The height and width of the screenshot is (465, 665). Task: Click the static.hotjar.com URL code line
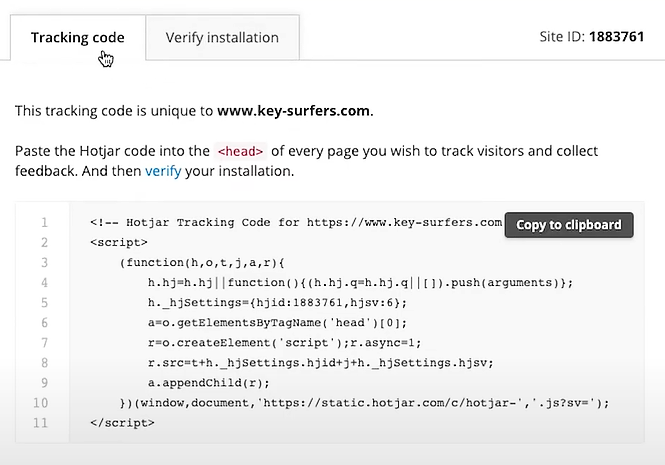click(x=364, y=403)
